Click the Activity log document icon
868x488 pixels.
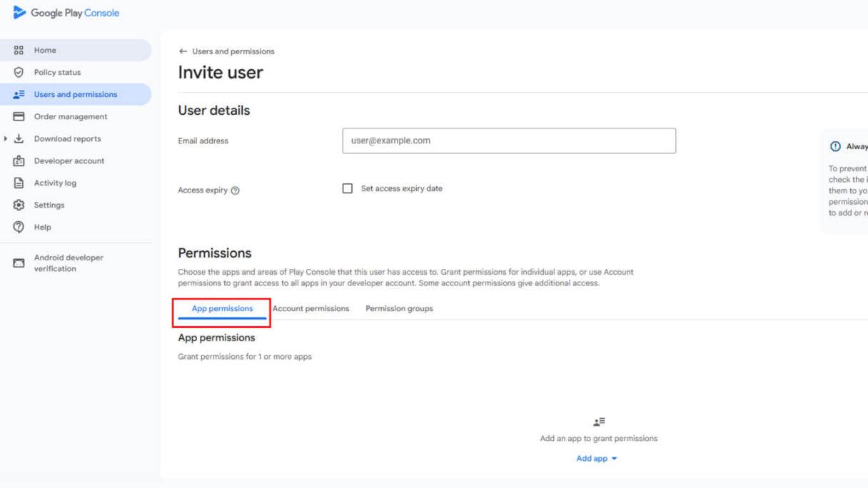point(19,183)
